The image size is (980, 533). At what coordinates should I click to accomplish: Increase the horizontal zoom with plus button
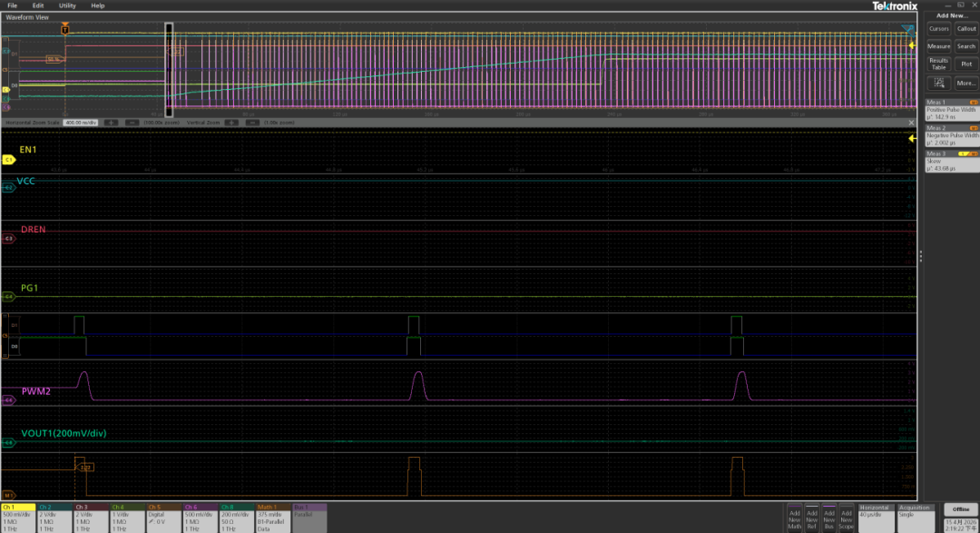point(111,123)
